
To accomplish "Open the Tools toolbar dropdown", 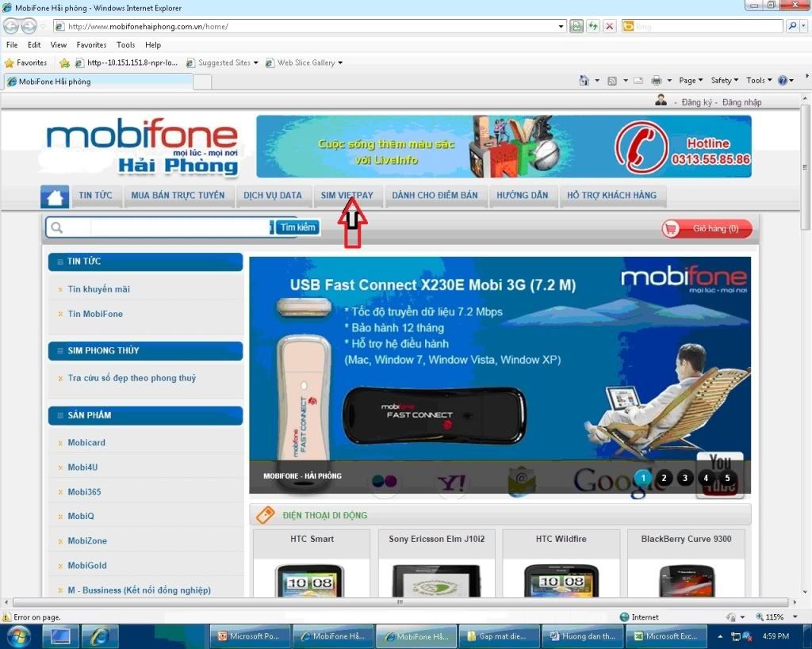I will click(x=759, y=80).
